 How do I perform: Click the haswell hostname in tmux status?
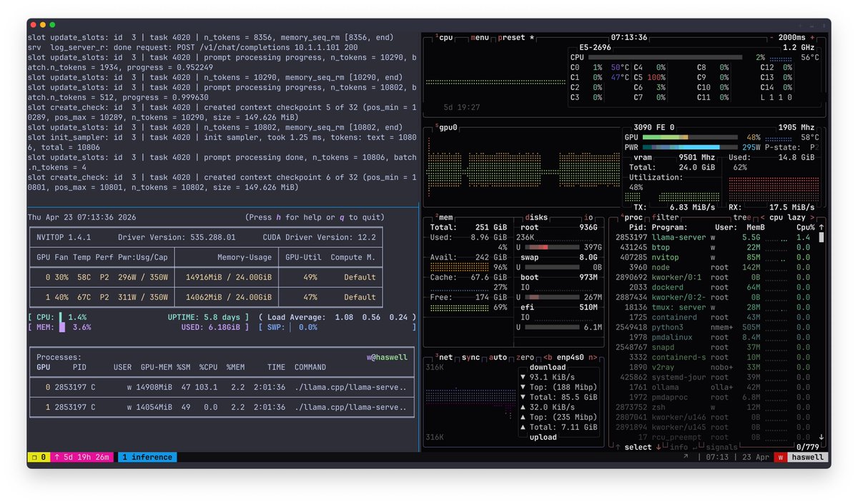click(x=807, y=458)
